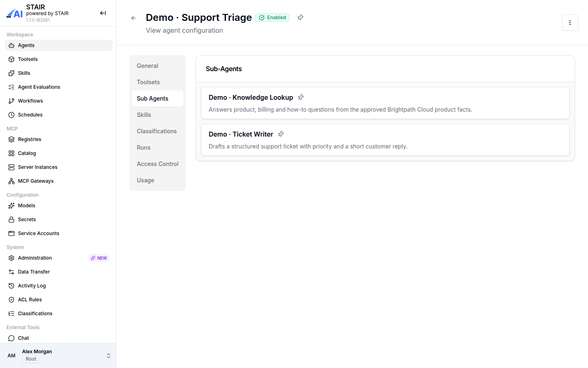Pin the Demo · Knowledge Lookup sub-agent
Screen dimensions: 588x368
(x=301, y=97)
